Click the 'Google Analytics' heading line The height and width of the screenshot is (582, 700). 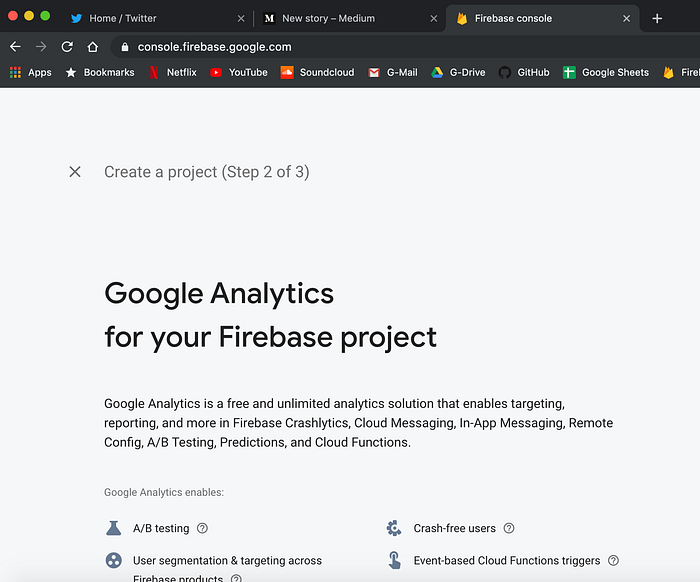[x=219, y=294]
